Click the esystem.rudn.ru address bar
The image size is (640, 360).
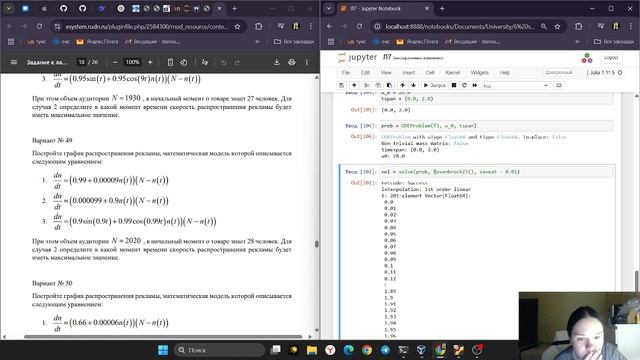tap(147, 27)
